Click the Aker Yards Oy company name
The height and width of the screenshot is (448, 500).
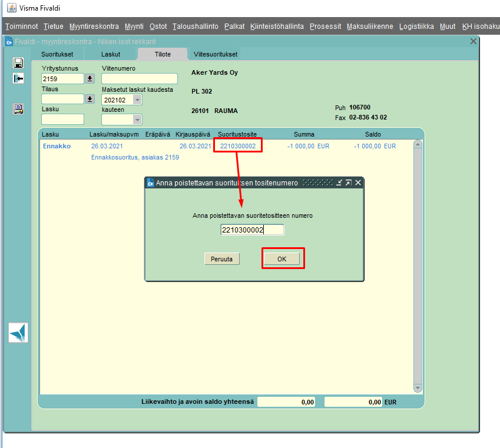click(x=214, y=72)
